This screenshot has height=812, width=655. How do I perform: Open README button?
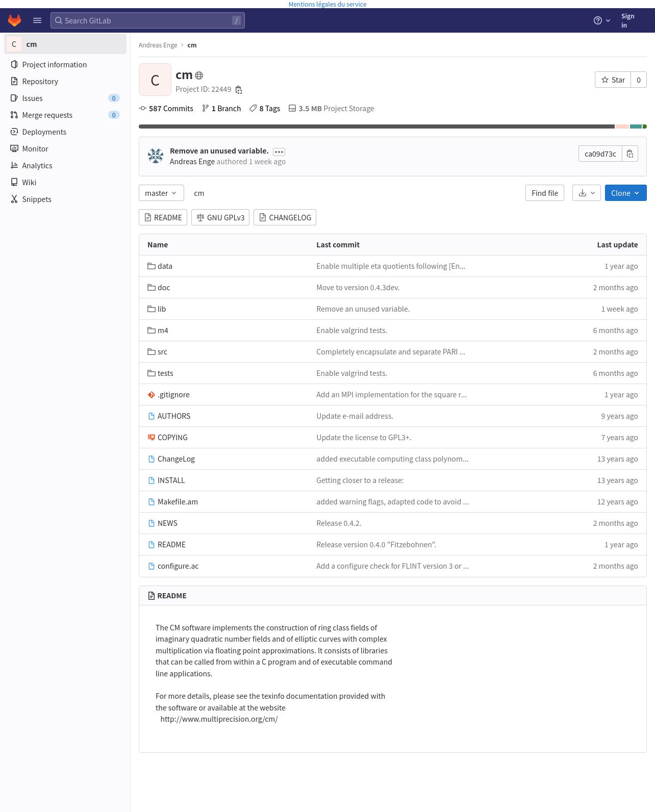pyautogui.click(x=163, y=218)
